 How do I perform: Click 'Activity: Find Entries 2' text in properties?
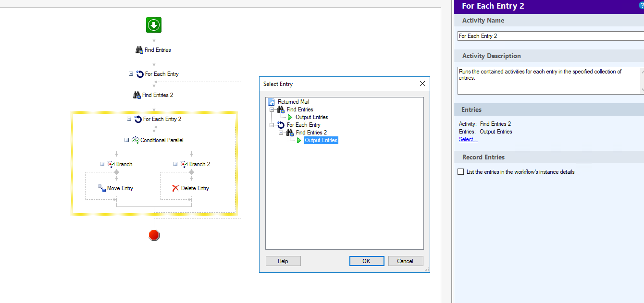click(485, 124)
